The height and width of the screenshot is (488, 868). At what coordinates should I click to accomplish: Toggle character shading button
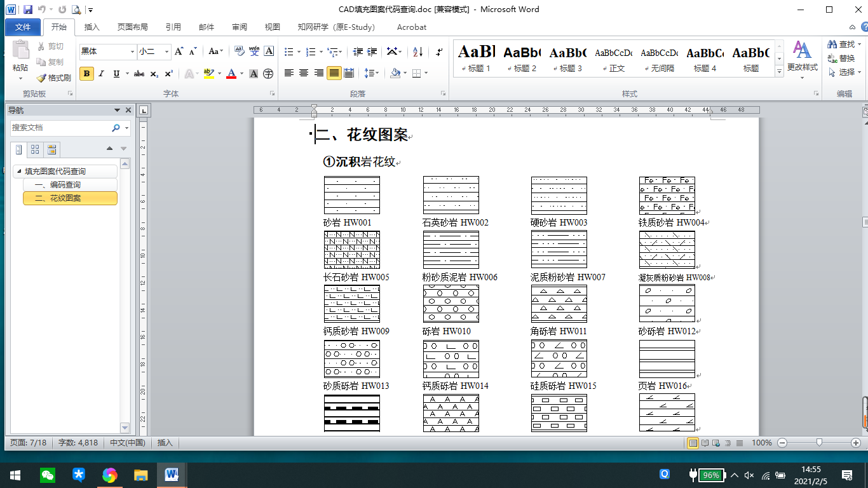click(x=254, y=74)
